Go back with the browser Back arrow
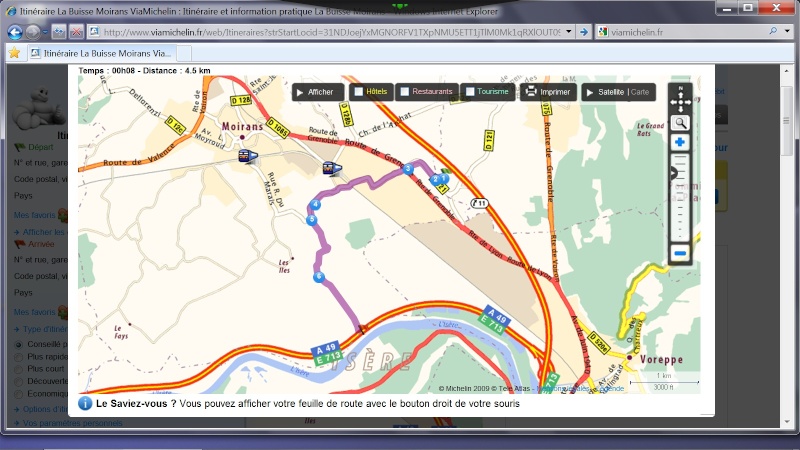800x450 pixels. 15,32
